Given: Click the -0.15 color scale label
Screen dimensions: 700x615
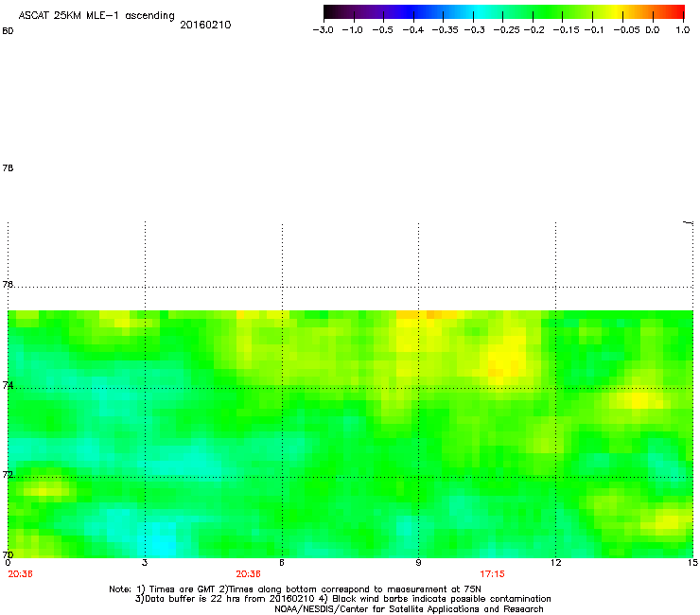Looking at the screenshot, I should [566, 30].
